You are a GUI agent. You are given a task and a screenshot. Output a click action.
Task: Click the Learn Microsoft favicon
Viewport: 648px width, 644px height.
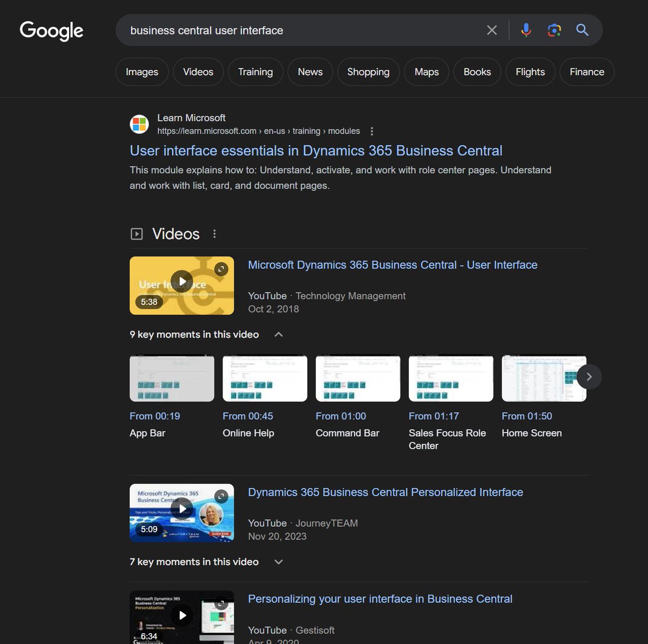[139, 124]
